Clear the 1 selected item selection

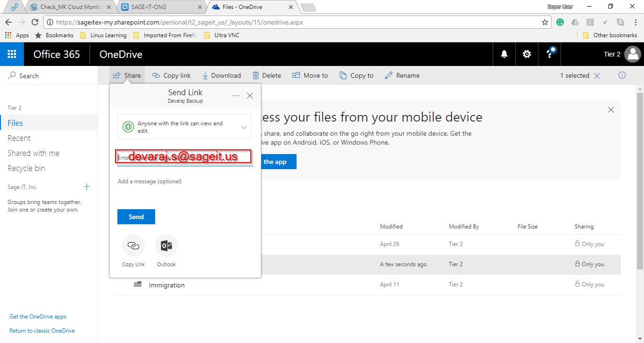[597, 76]
